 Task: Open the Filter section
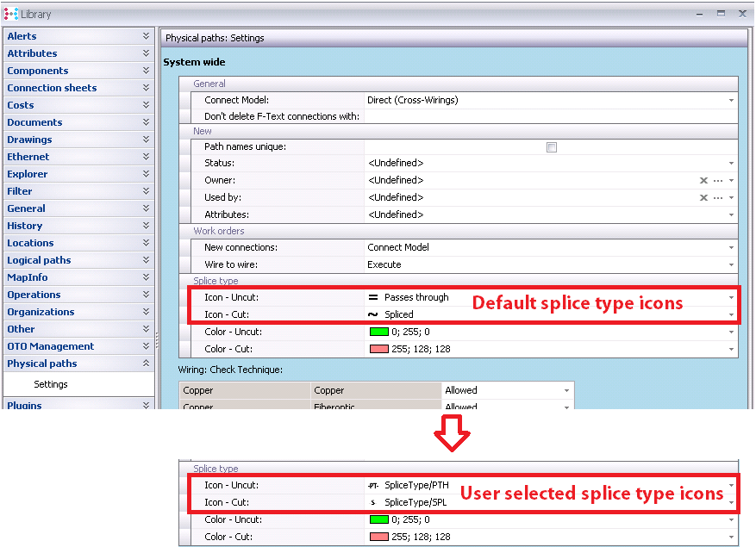[78, 191]
